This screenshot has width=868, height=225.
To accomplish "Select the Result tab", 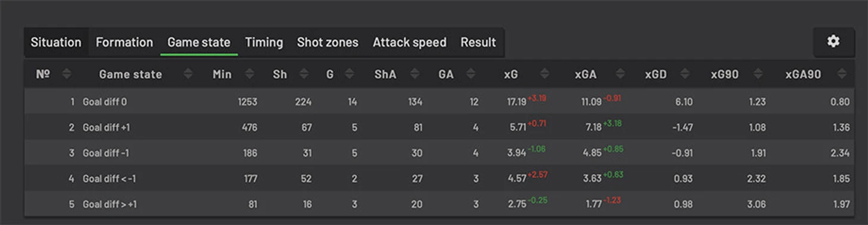I will tap(478, 42).
